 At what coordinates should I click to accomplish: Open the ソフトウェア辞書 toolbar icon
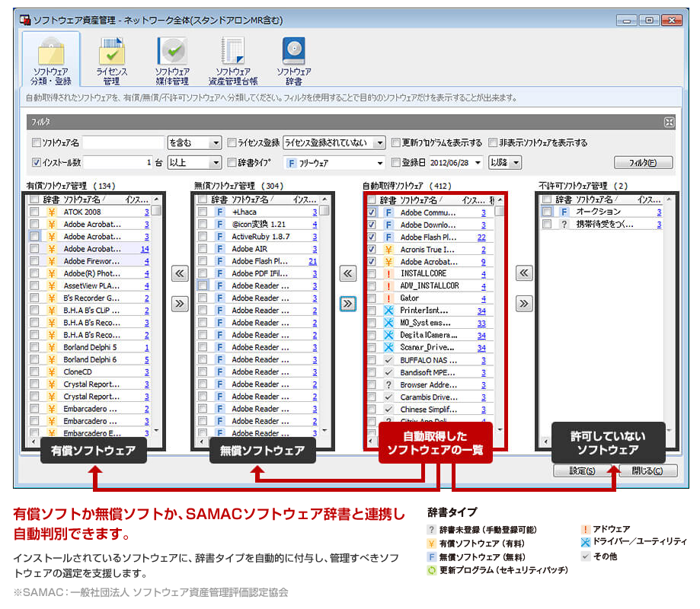(293, 61)
